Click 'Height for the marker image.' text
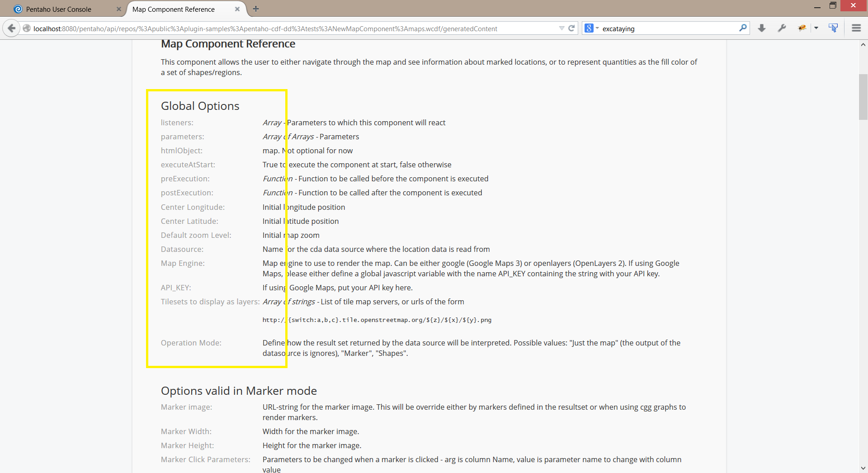Image resolution: width=868 pixels, height=473 pixels. [312, 445]
